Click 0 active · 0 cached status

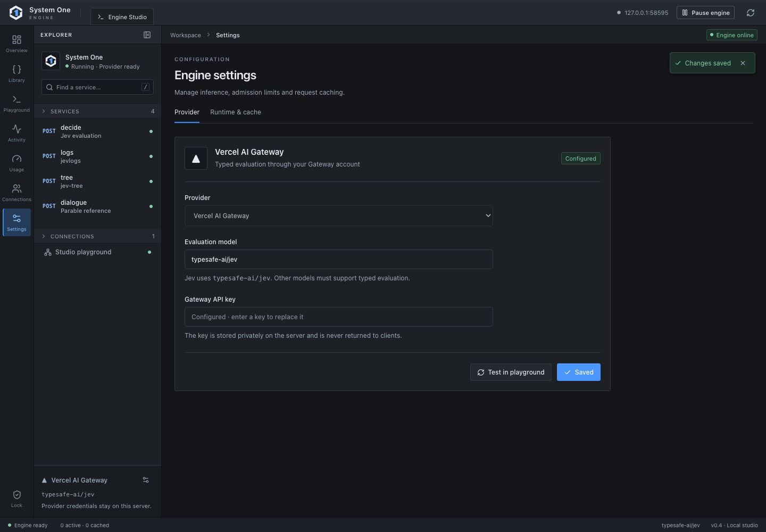point(85,525)
